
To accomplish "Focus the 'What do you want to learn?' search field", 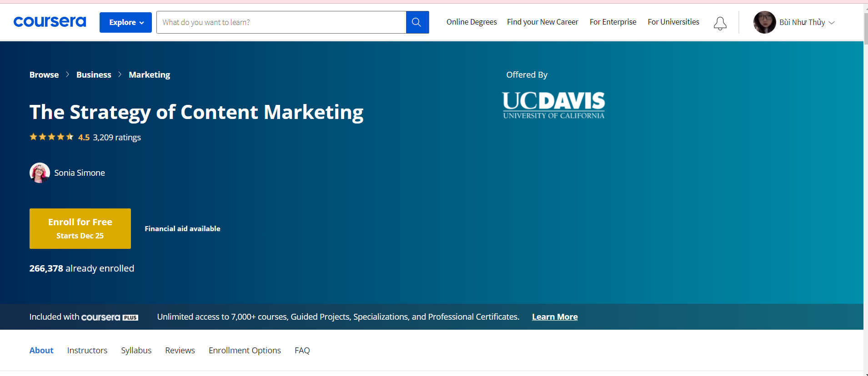I will (281, 22).
